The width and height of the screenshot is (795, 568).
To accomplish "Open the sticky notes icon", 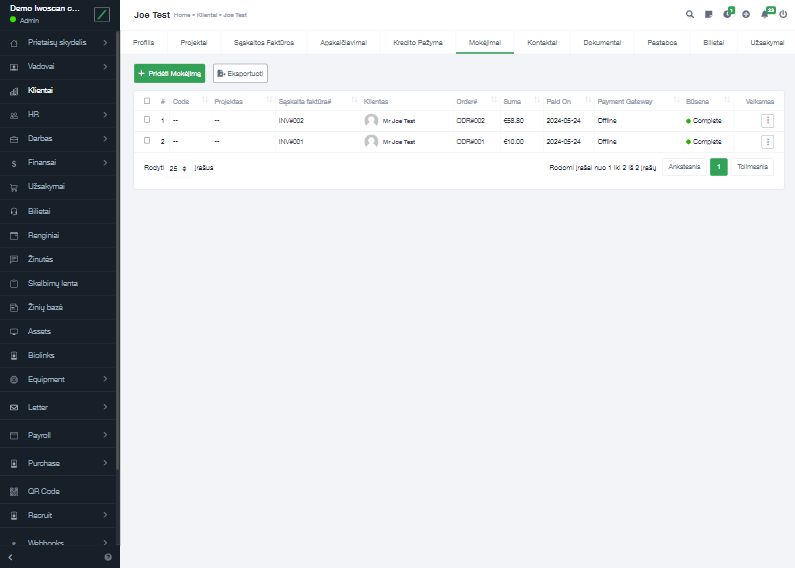I will (708, 15).
